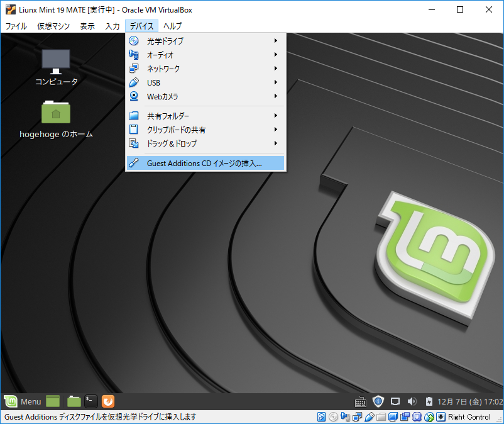Expand the ドラッグ&ドロップ submenu arrow
504x424 pixels.
click(x=276, y=143)
